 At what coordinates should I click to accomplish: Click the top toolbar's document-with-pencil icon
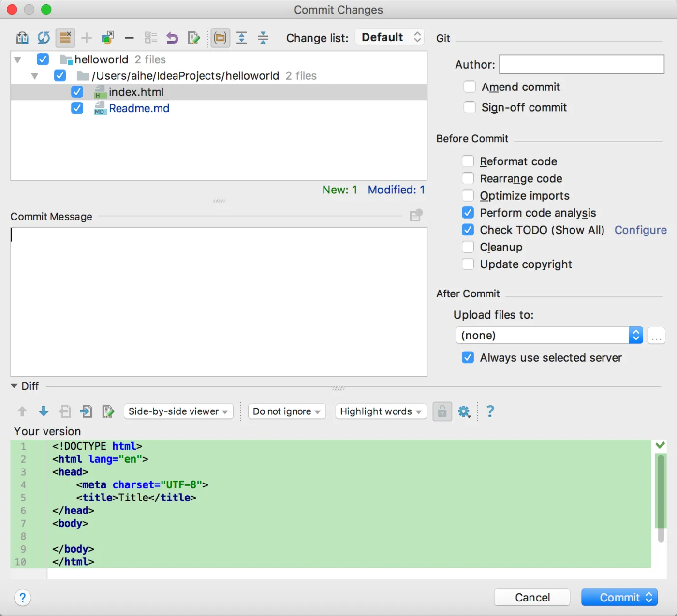194,38
